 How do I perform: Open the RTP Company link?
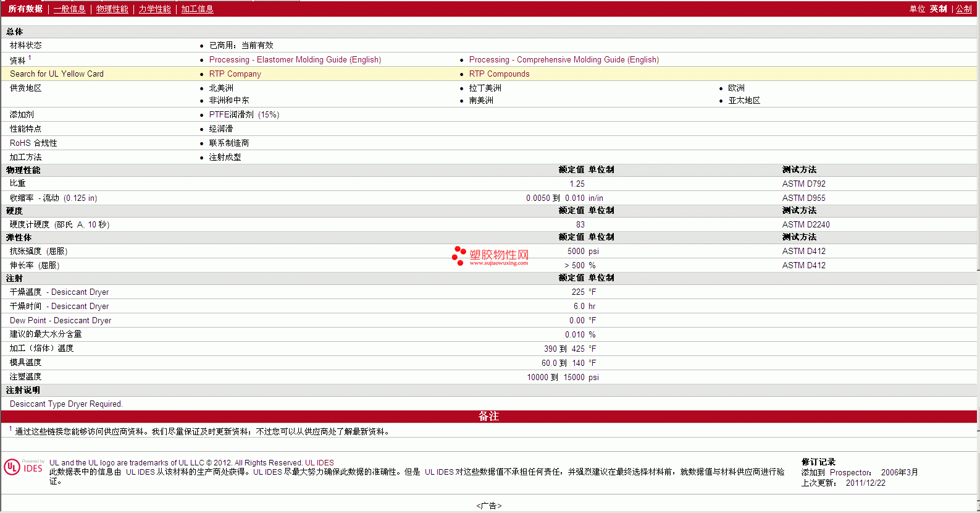235,74
